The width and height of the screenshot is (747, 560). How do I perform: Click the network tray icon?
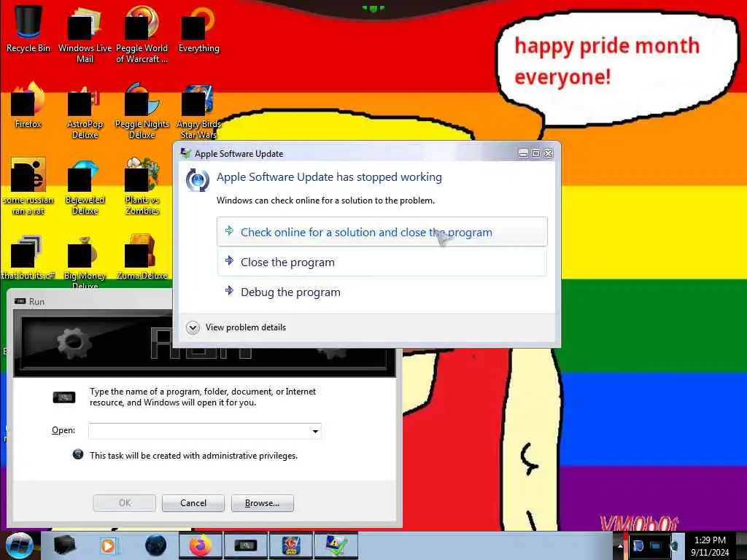657,545
